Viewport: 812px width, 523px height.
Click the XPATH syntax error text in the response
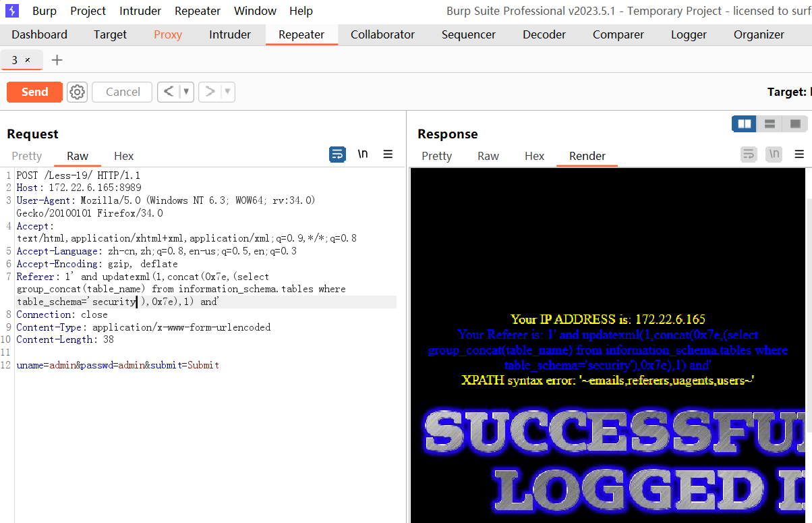608,380
